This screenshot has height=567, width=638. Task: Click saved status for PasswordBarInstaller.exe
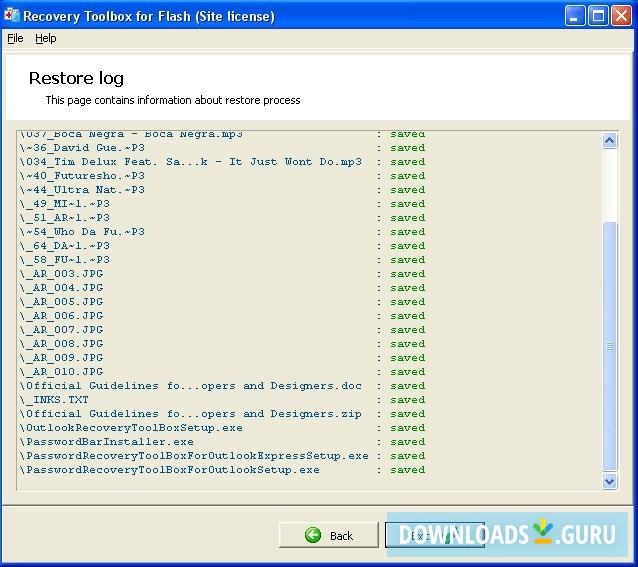pyautogui.click(x=408, y=442)
